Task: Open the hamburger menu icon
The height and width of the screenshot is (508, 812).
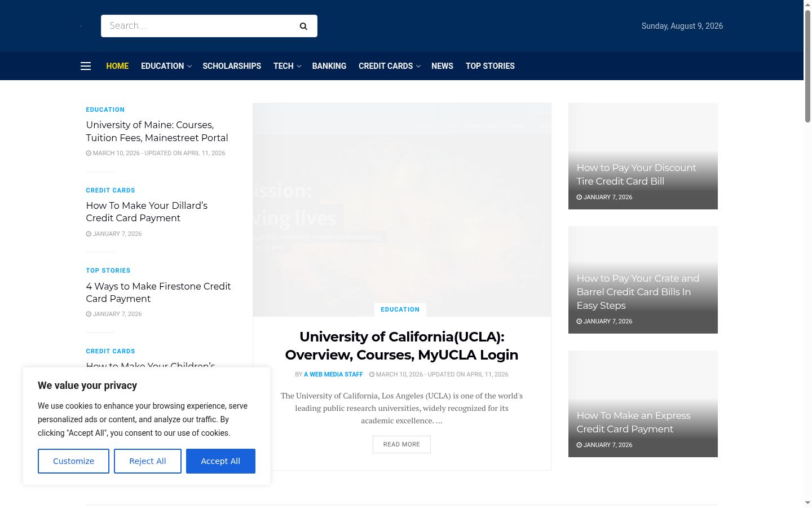Action: [x=86, y=66]
